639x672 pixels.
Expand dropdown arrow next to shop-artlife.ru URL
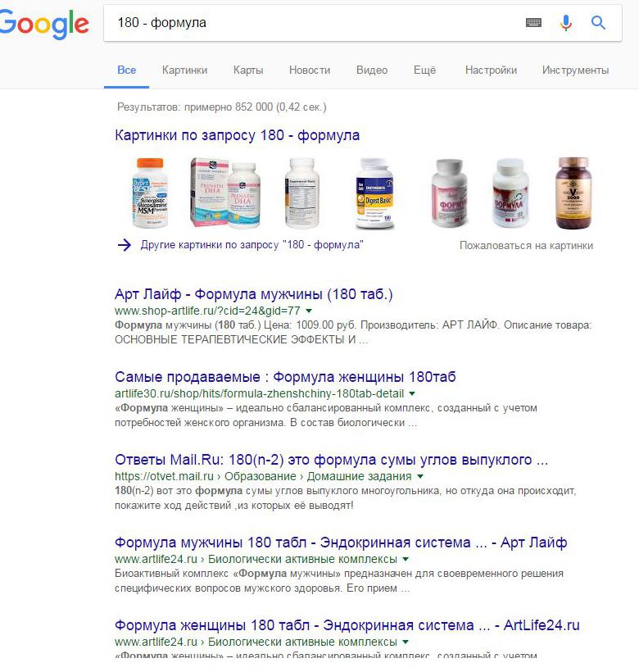click(x=309, y=311)
